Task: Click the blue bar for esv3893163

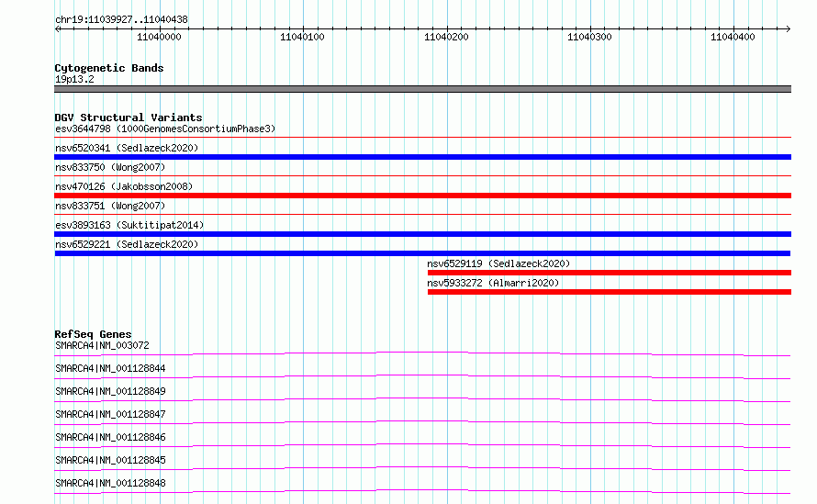Action: point(422,234)
